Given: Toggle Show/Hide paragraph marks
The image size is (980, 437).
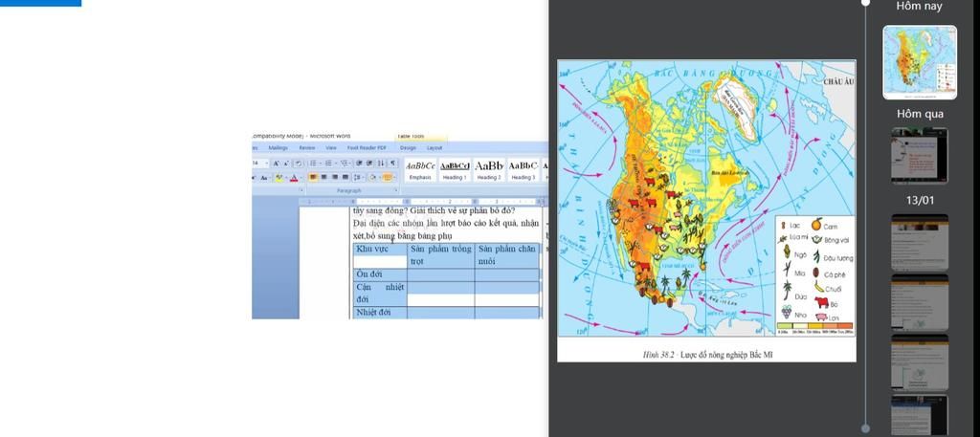Looking at the screenshot, I should pos(392,164).
